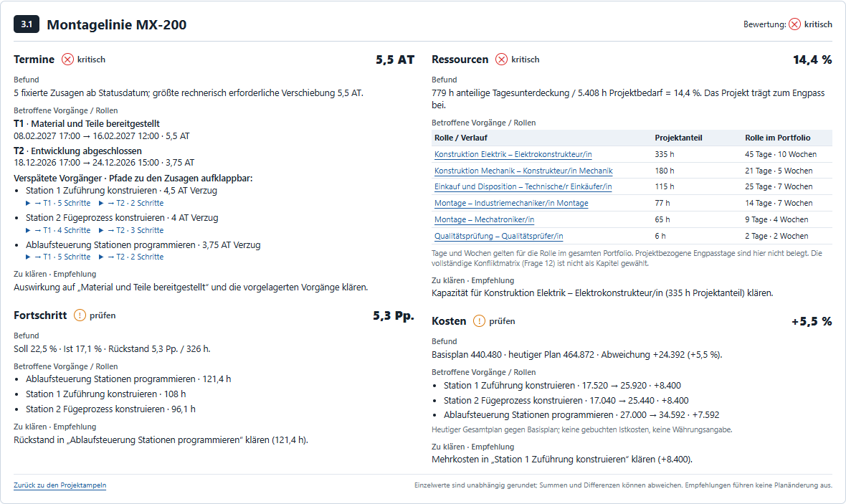Select the Ressourcen value 14,4 %
846x504 pixels.
(812, 60)
